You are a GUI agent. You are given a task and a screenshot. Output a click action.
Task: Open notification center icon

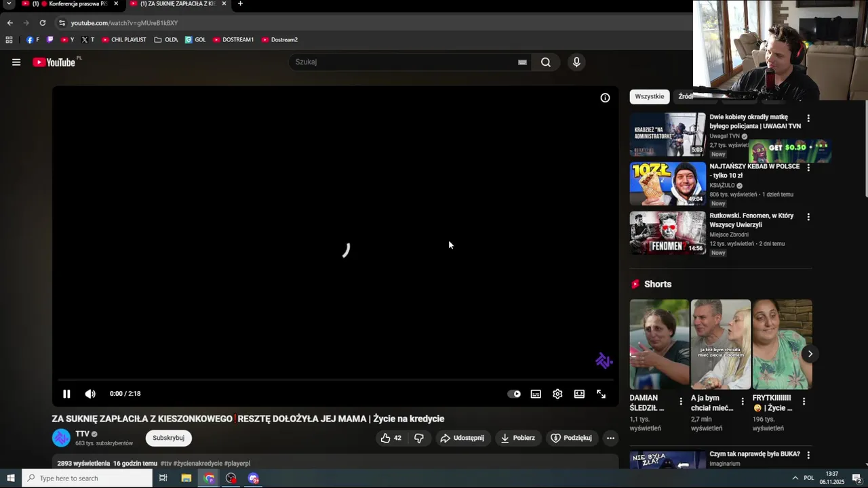click(856, 479)
